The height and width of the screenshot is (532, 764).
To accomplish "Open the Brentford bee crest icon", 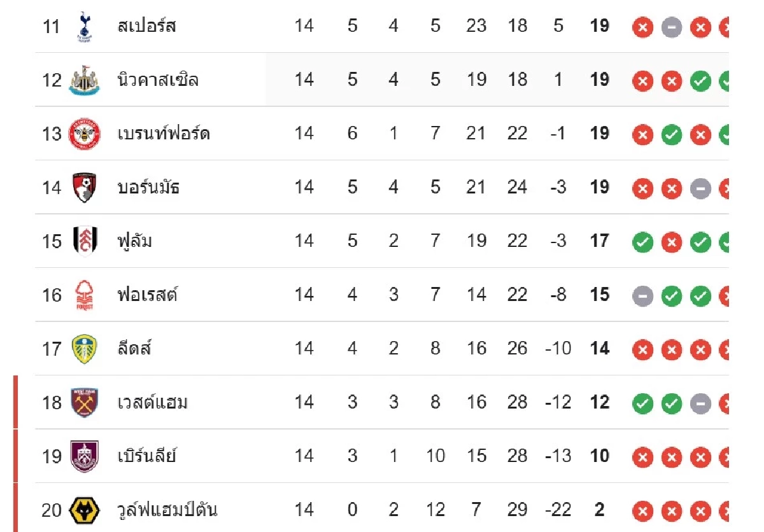I will click(84, 134).
